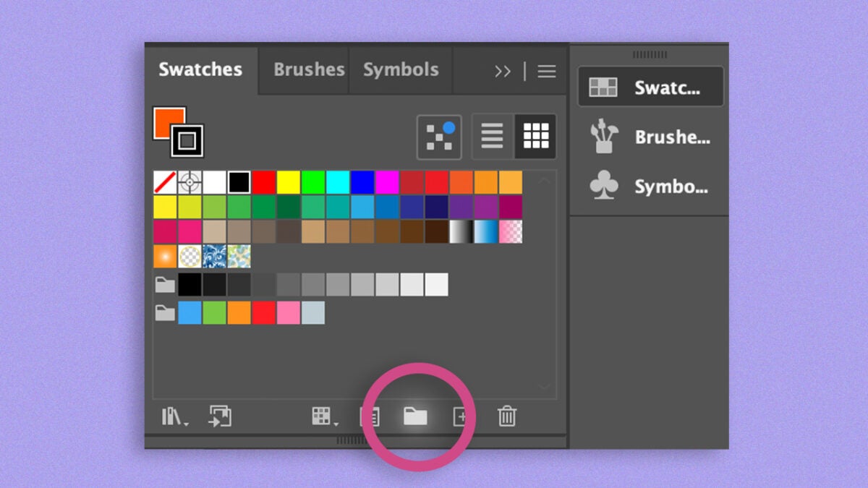Open the panel hamburger options menu
Viewport: 868px width, 488px height.
click(547, 71)
